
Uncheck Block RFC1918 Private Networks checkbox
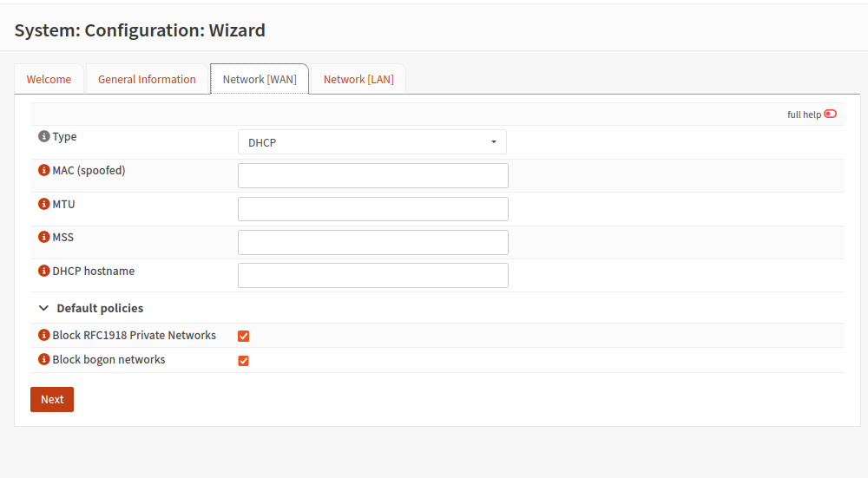click(x=244, y=337)
